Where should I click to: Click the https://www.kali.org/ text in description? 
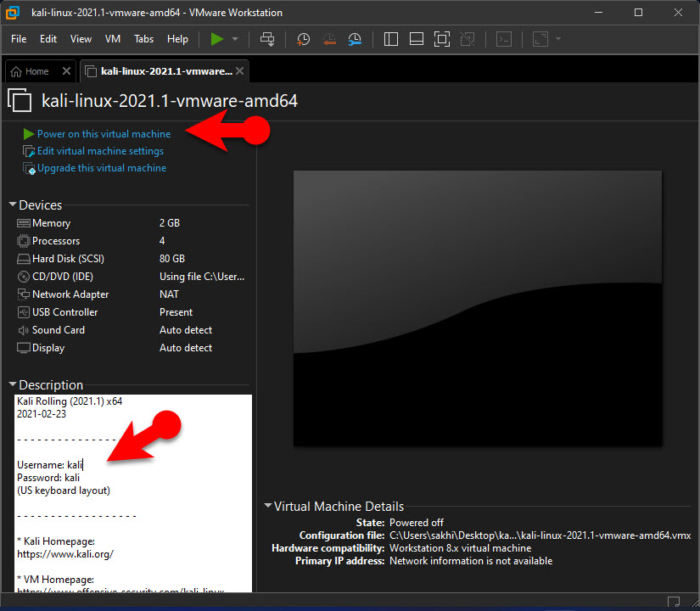(65, 554)
